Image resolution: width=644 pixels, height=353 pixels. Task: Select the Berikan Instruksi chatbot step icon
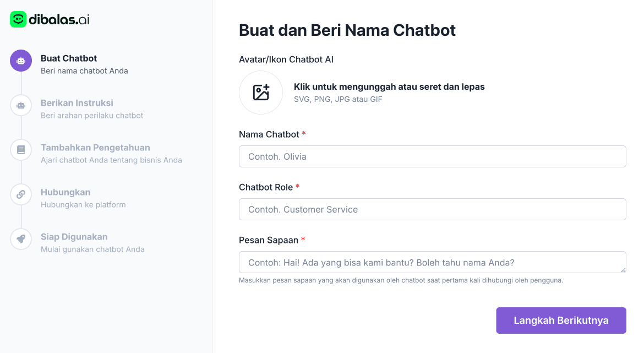coord(20,105)
